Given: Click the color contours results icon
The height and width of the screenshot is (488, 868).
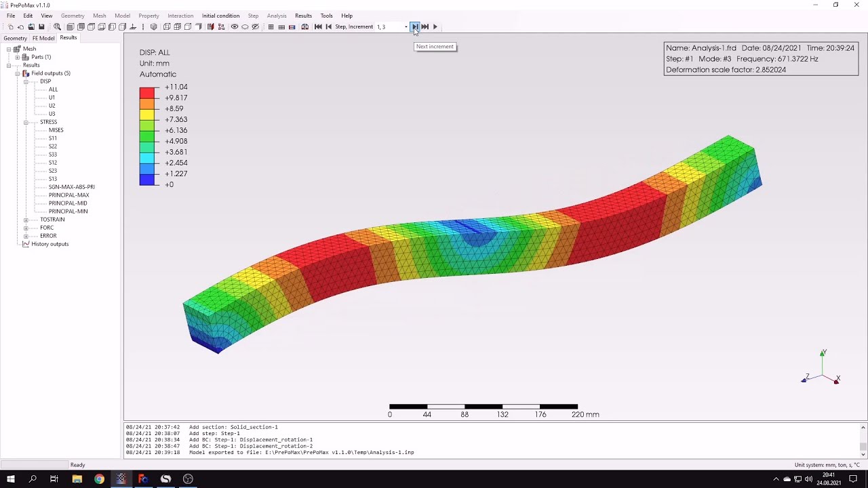Looking at the screenshot, I should pos(292,26).
